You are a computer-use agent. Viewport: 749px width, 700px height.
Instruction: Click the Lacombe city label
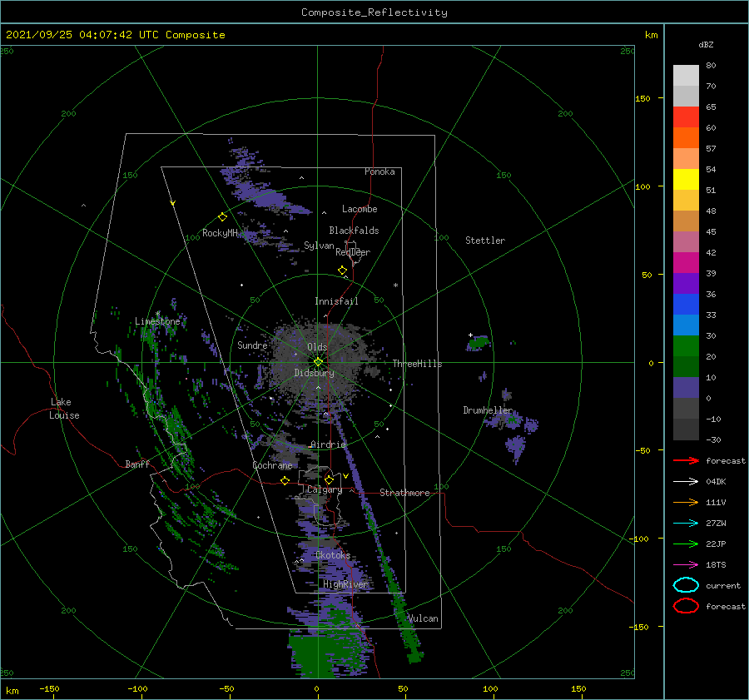(x=360, y=209)
